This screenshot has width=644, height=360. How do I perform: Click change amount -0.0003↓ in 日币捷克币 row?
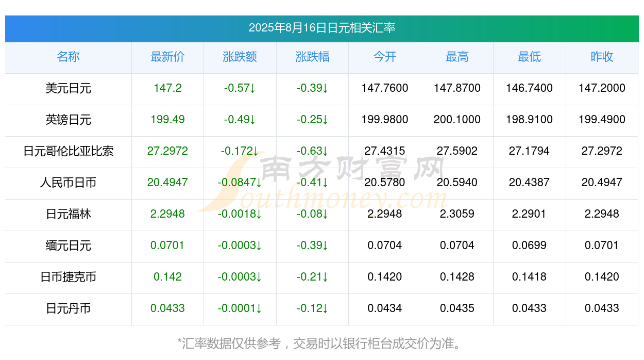click(x=240, y=277)
